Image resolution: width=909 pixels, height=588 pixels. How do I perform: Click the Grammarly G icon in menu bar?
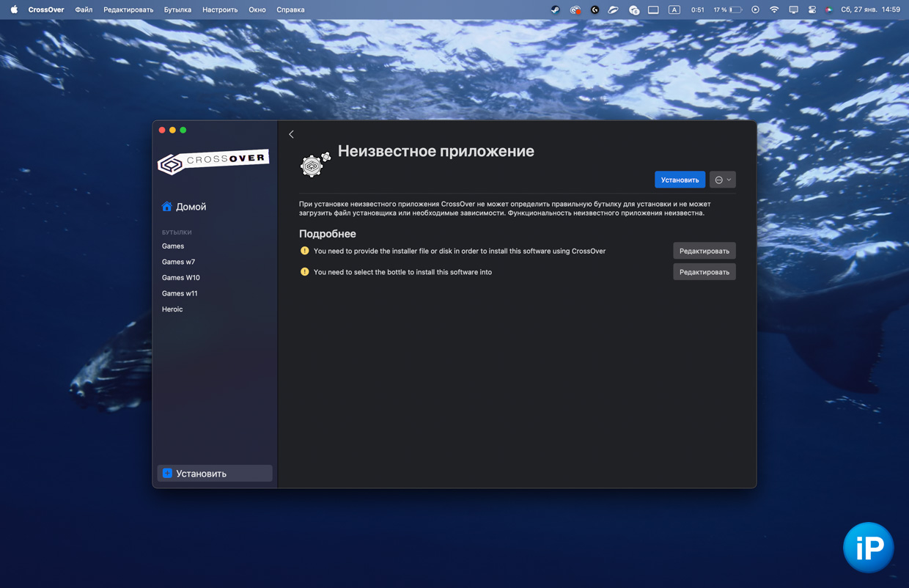tap(595, 10)
